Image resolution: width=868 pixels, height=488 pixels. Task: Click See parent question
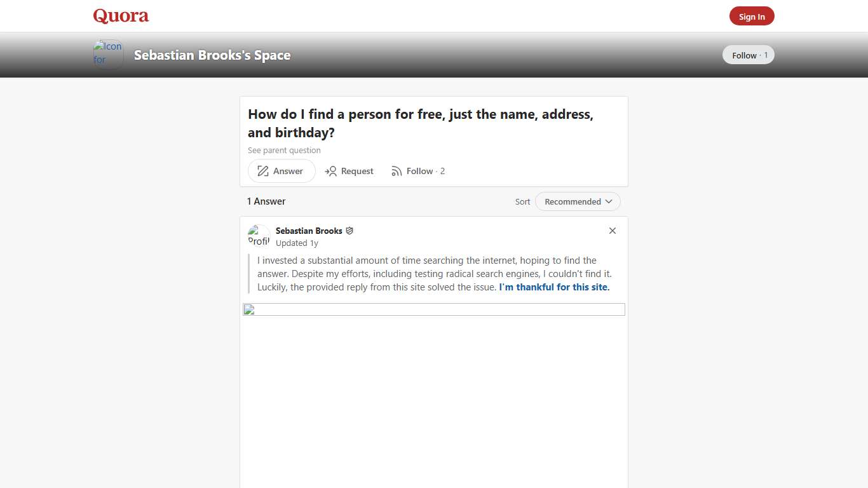pos(284,150)
